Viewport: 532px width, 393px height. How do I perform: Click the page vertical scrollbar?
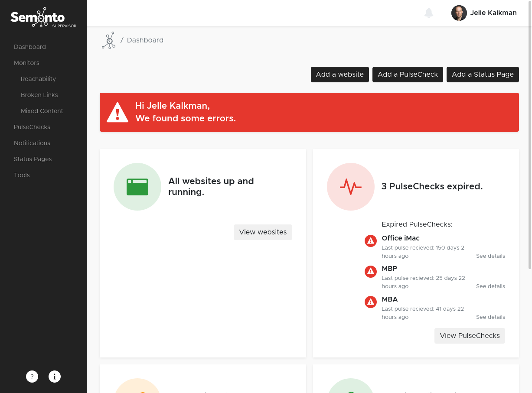(529, 147)
